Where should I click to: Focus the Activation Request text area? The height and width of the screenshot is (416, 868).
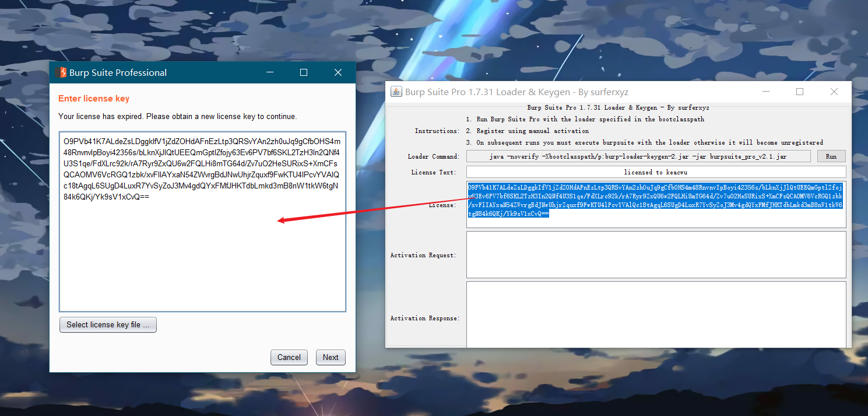(x=656, y=255)
